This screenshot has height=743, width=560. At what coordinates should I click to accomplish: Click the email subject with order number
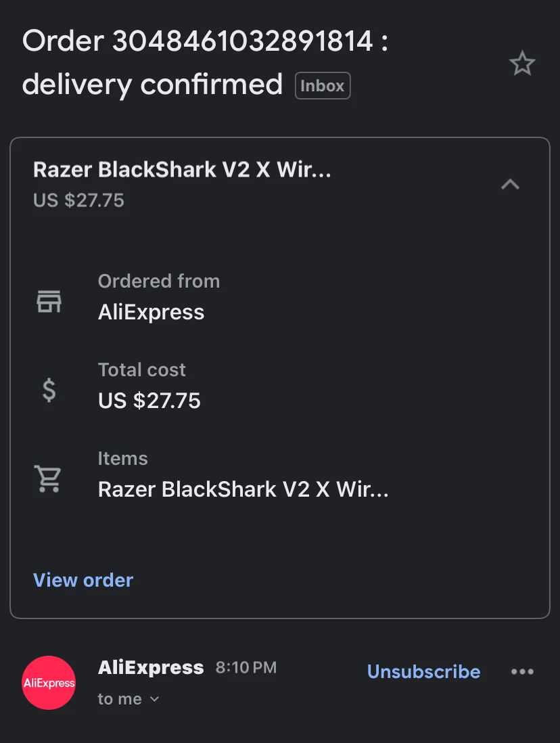[204, 63]
